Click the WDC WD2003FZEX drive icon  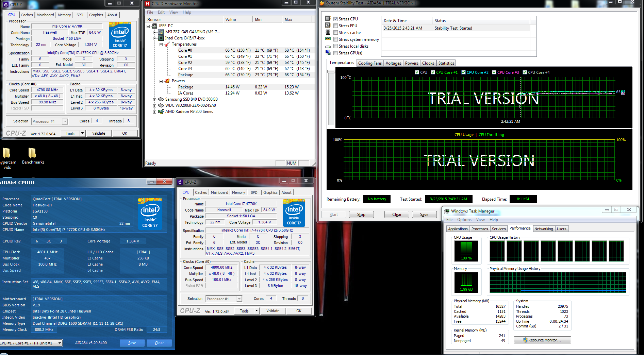[161, 105]
